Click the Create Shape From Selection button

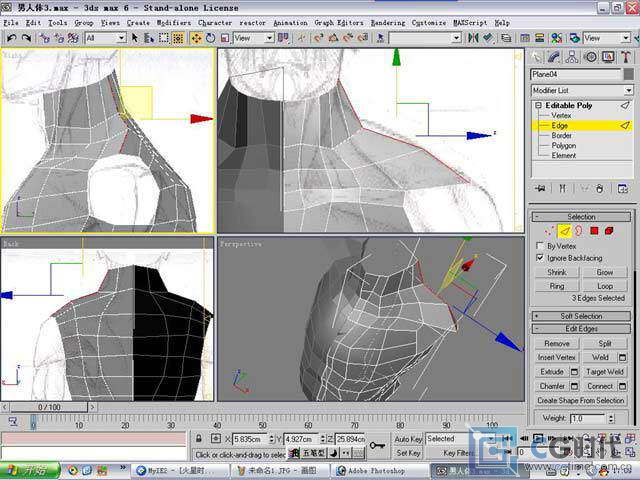tap(581, 400)
